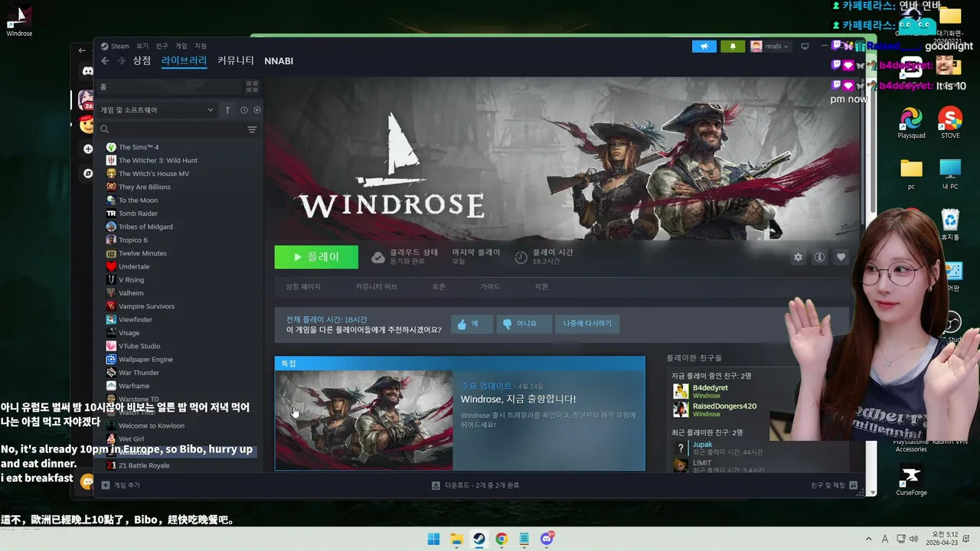Go to the 상점 tab

[x=142, y=61]
